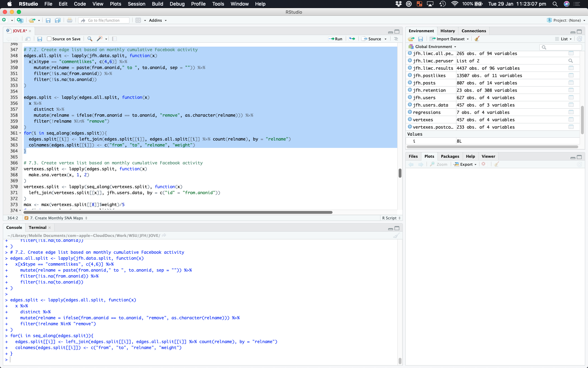Toggle the Source on Save checkbox
Image resolution: width=588 pixels, height=368 pixels.
[49, 39]
